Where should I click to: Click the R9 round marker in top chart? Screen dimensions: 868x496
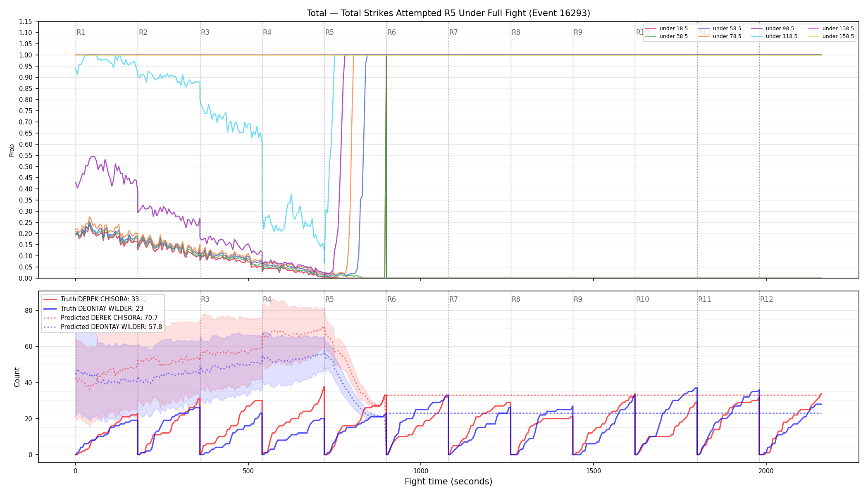tap(578, 32)
